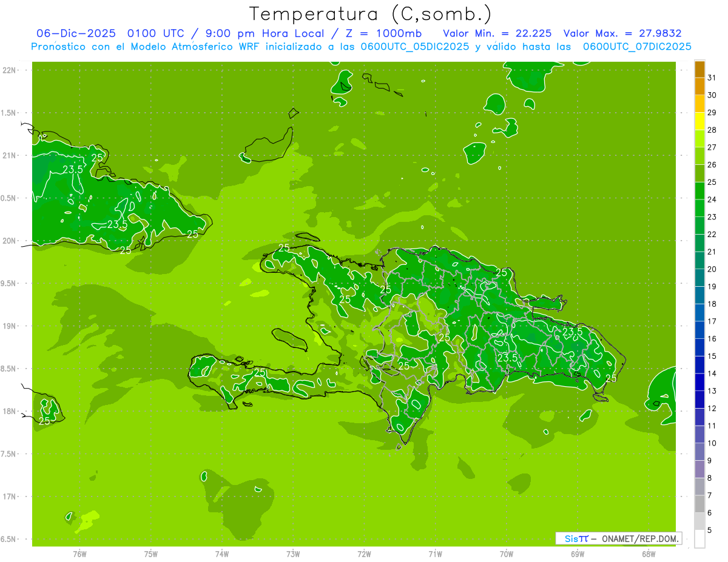728x562 pixels.
Task: Click the legend value 31
Action: (712, 78)
